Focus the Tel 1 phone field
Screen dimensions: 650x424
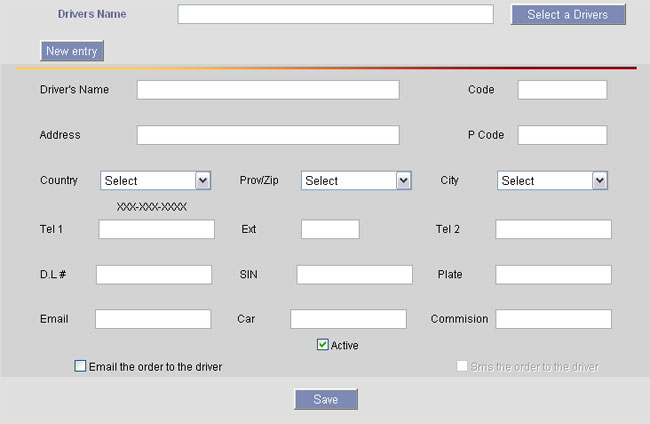coord(157,229)
